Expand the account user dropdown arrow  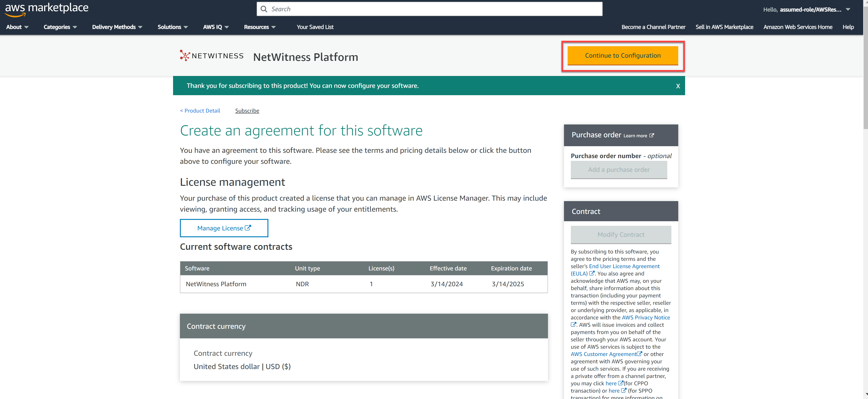tap(848, 9)
